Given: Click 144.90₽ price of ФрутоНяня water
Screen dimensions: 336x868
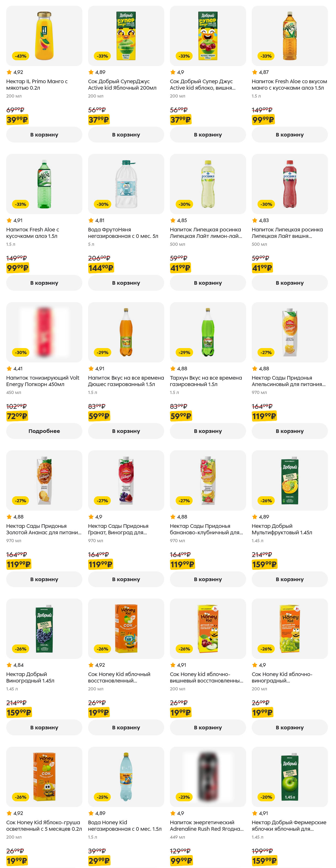Looking at the screenshot, I should 101,268.
